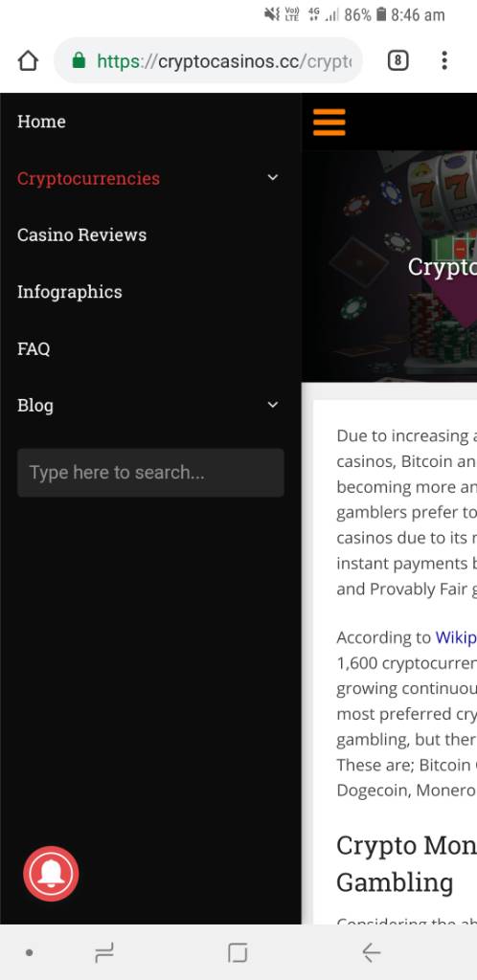Toggle the orange hamburger menu icon
This screenshot has height=980, width=477.
click(x=329, y=122)
